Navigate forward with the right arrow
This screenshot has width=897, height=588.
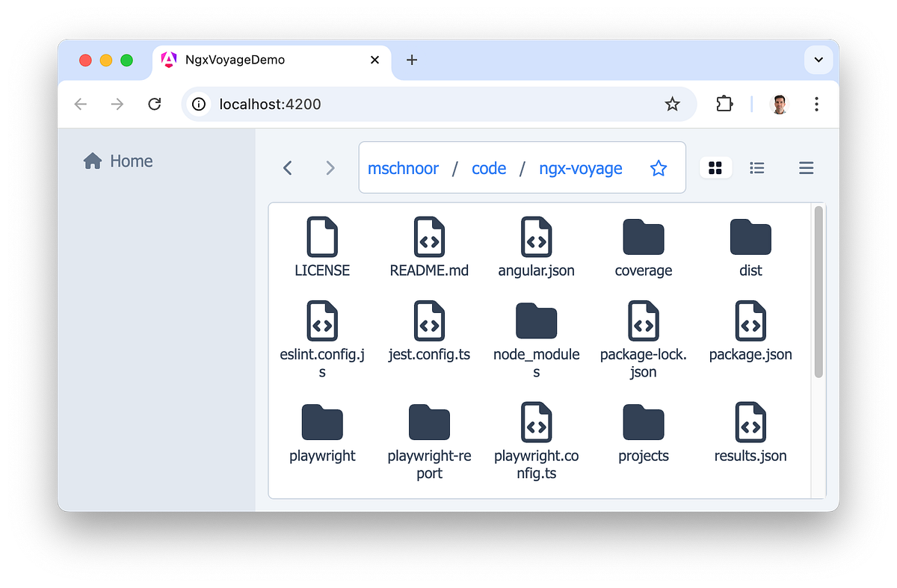point(330,168)
